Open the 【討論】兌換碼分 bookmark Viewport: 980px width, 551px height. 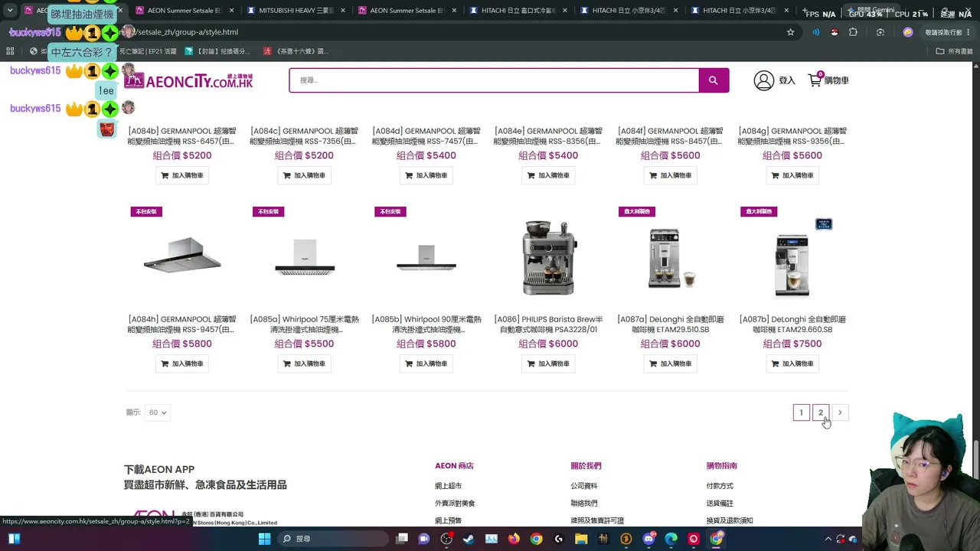click(x=217, y=51)
